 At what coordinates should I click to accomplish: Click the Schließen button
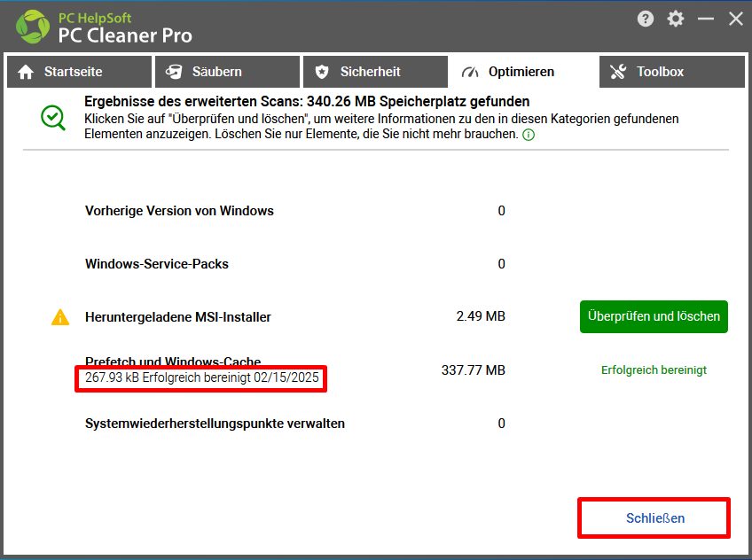(x=654, y=517)
